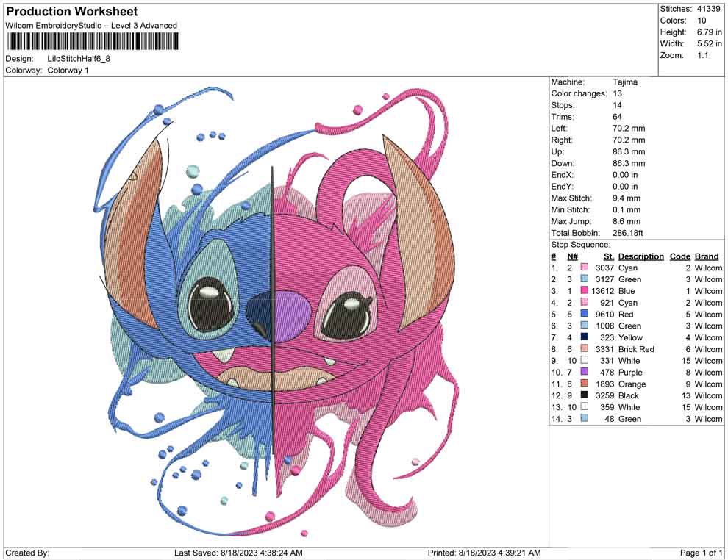This screenshot has height=560, width=728.
Task: Click the Stops value 14
Action: pyautogui.click(x=617, y=105)
